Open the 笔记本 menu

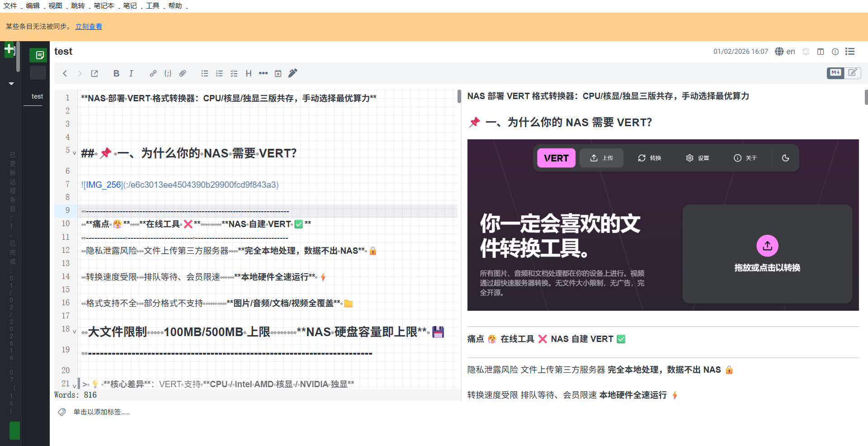tap(104, 5)
